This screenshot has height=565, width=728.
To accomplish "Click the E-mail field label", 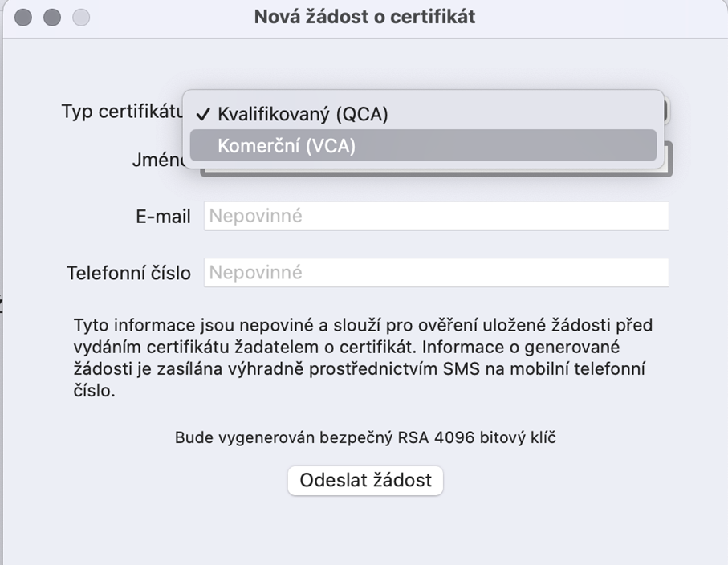I will coord(163,217).
